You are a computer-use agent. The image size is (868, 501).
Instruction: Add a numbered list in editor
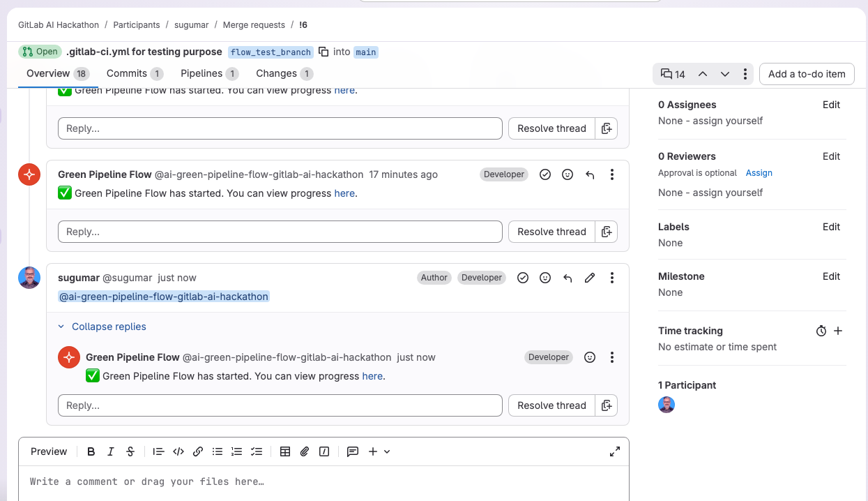pyautogui.click(x=237, y=451)
